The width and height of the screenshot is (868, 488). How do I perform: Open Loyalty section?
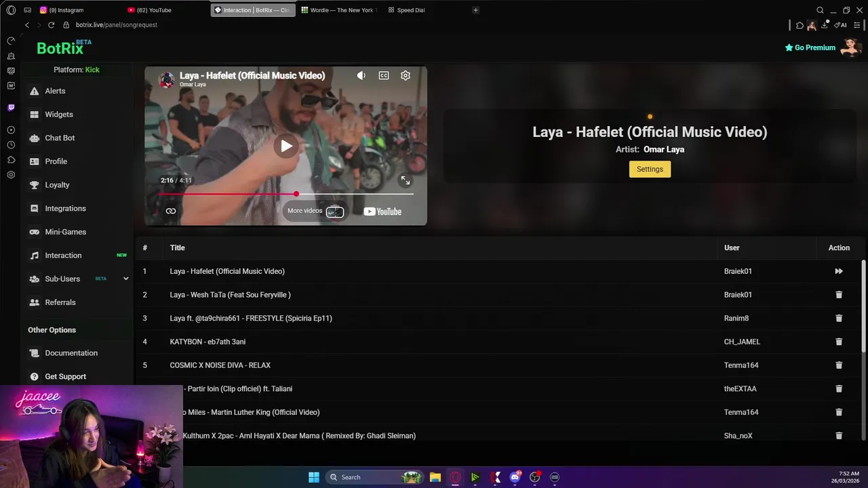(x=57, y=185)
